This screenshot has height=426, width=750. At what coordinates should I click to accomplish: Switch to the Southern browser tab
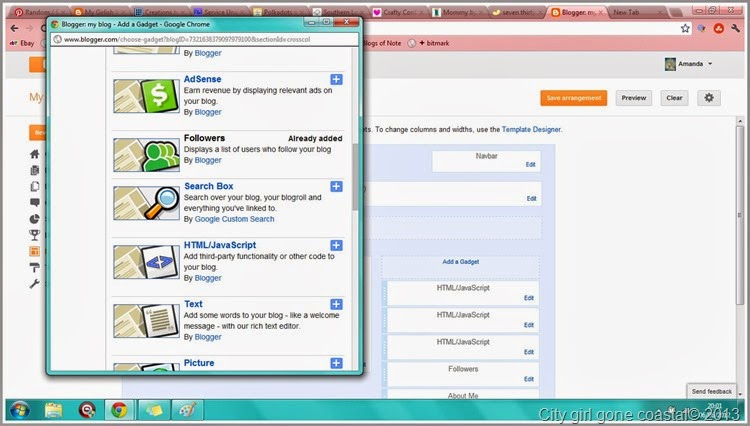pyautogui.click(x=340, y=12)
